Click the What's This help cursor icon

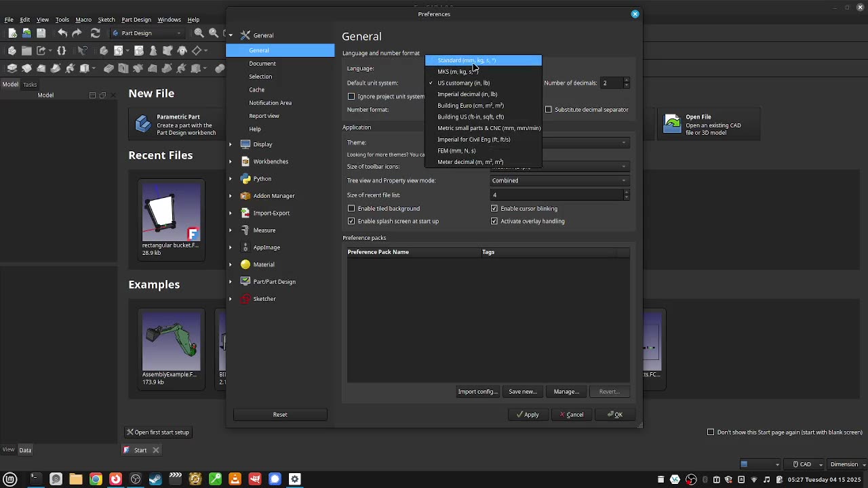tap(82, 50)
